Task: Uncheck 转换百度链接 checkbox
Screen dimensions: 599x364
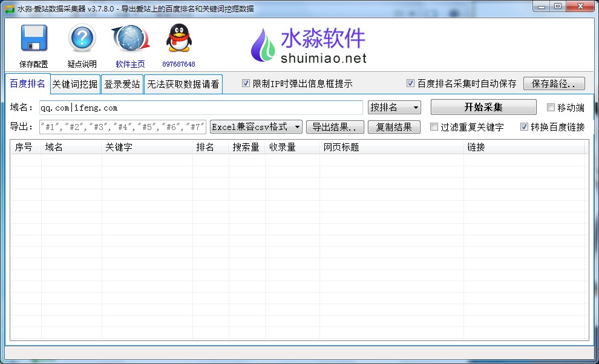Action: 524,127
